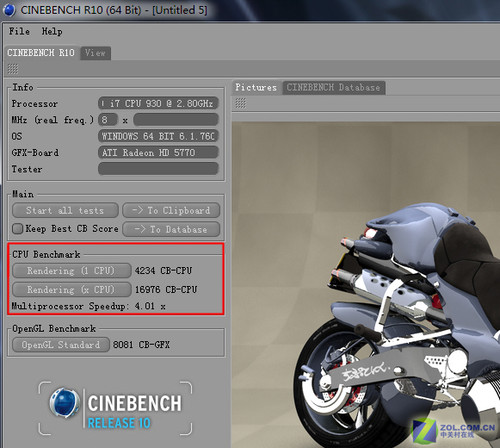This screenshot has height=448, width=500.
Task: Click the CINEBENCH app icon in title bar
Action: click(x=9, y=10)
